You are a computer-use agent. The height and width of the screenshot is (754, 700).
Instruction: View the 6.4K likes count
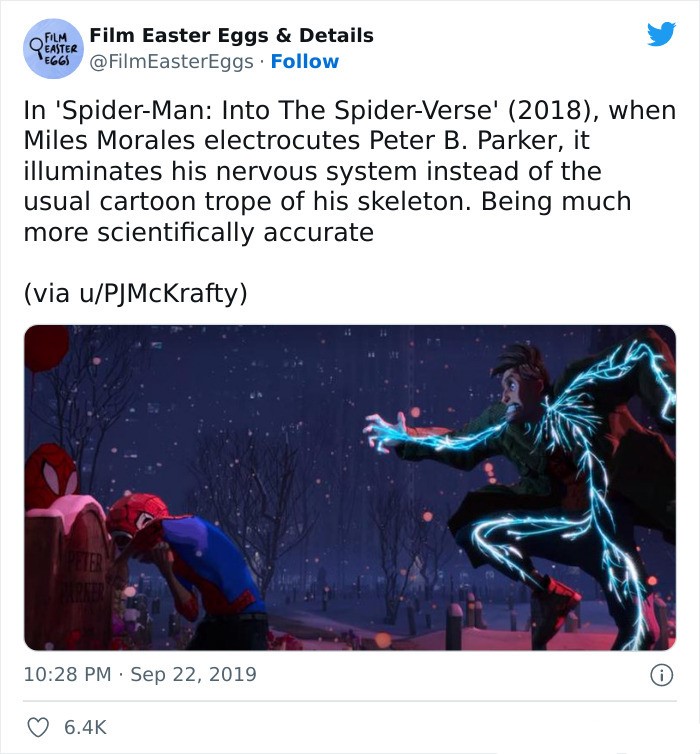(85, 727)
